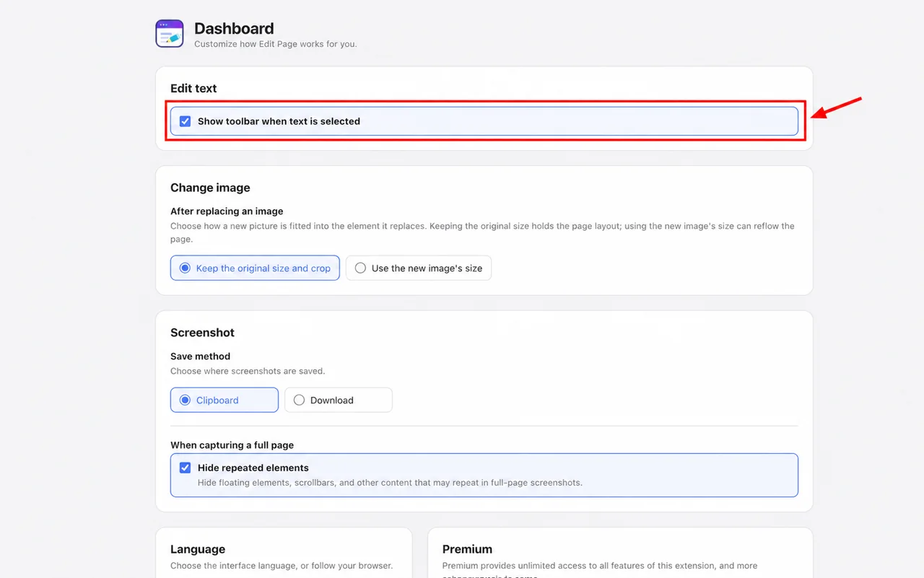Click the Choose where screenshots are saved text
The image size is (924, 578).
tap(248, 372)
